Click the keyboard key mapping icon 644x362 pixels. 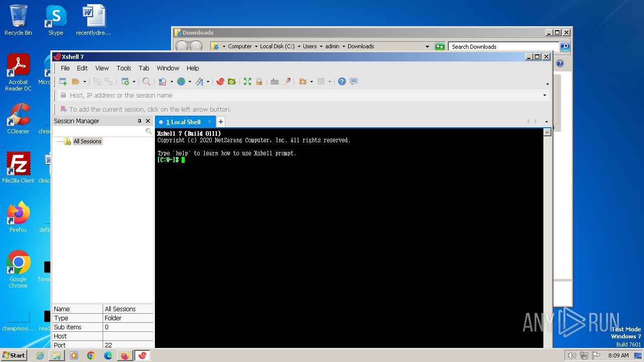tap(275, 81)
